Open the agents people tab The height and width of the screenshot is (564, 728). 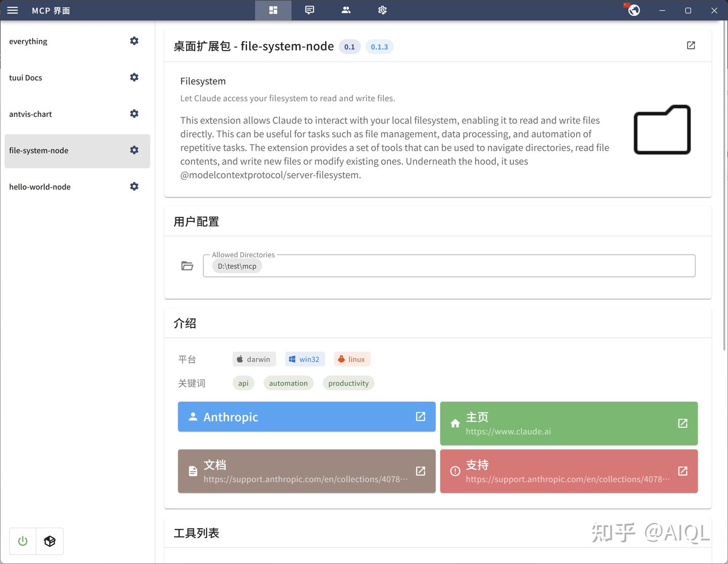[346, 10]
